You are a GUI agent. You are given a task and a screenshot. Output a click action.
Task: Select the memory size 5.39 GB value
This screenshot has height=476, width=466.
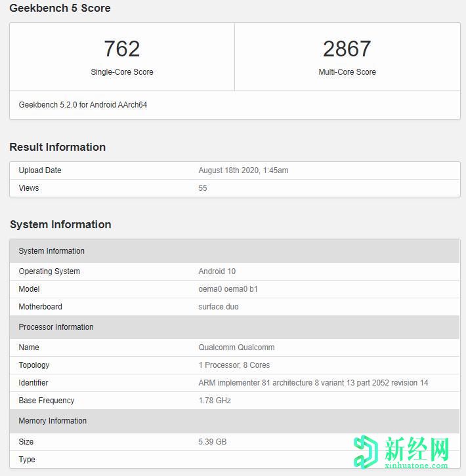click(x=212, y=442)
